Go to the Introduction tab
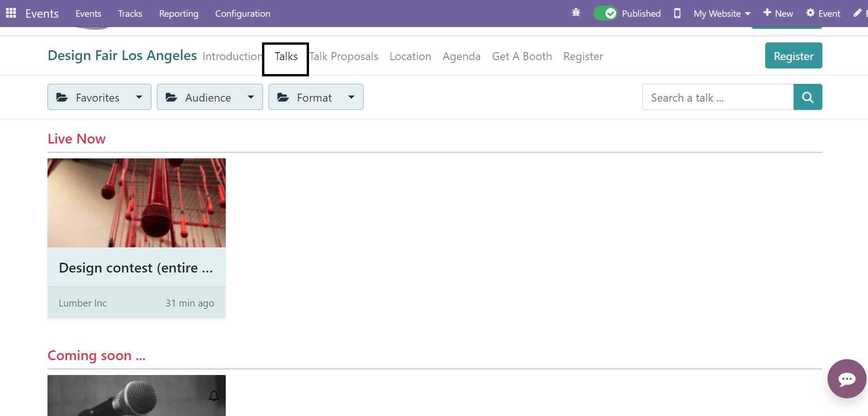Image resolution: width=868 pixels, height=416 pixels. (232, 56)
